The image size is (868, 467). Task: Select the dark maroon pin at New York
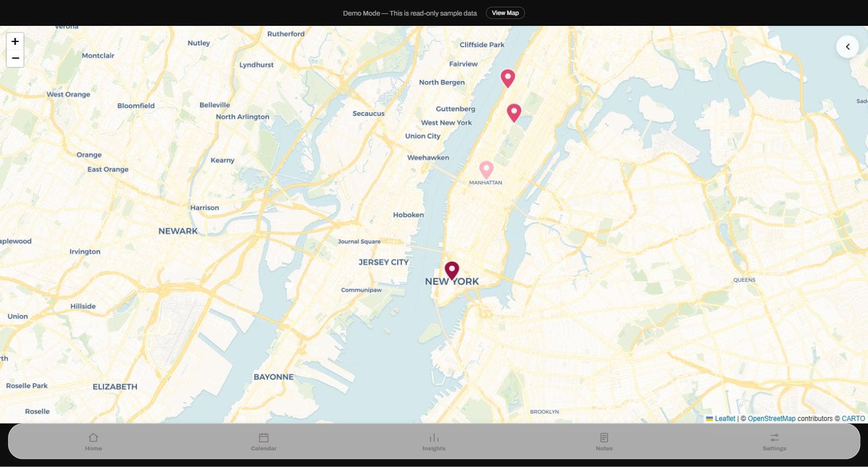pos(452,270)
